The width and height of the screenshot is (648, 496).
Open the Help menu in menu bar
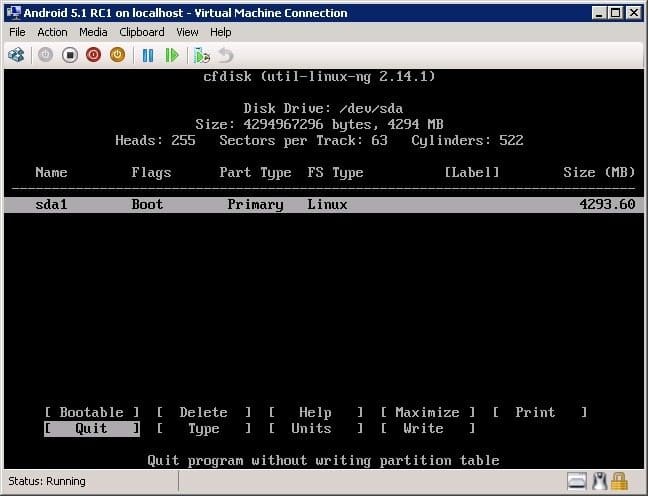tap(220, 32)
